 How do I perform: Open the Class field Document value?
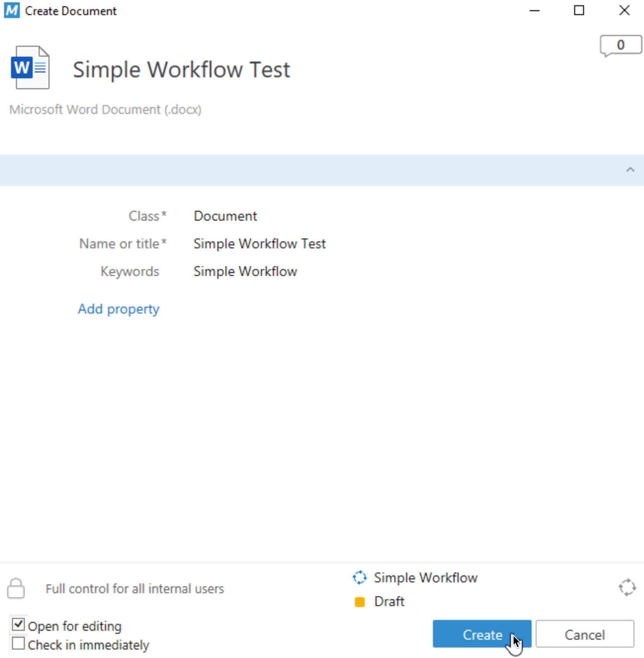pyautogui.click(x=225, y=216)
